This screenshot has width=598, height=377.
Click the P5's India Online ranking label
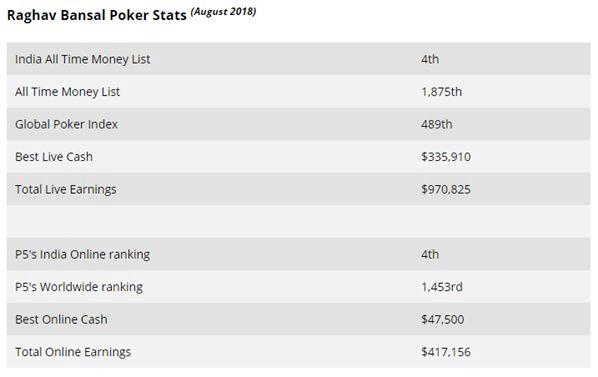[82, 255]
